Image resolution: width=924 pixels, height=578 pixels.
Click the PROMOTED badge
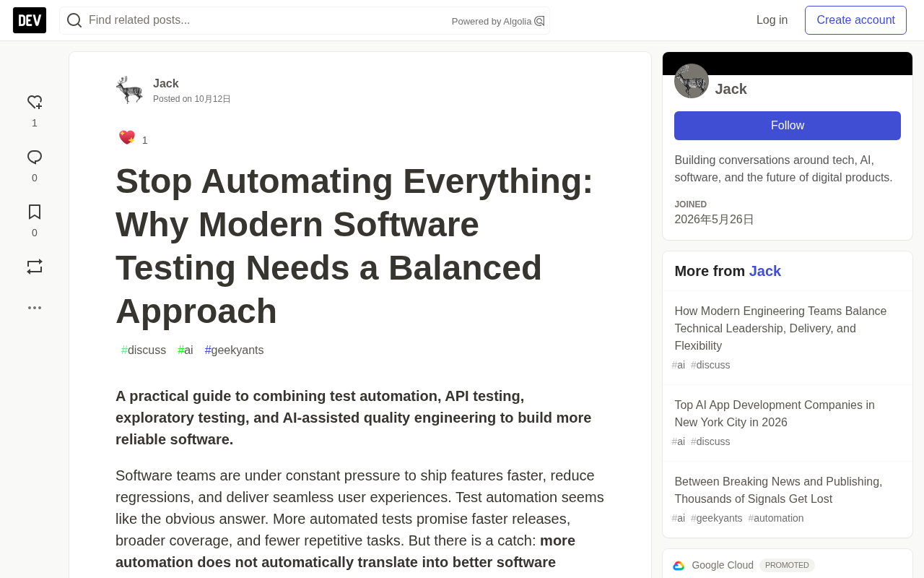tap(787, 565)
